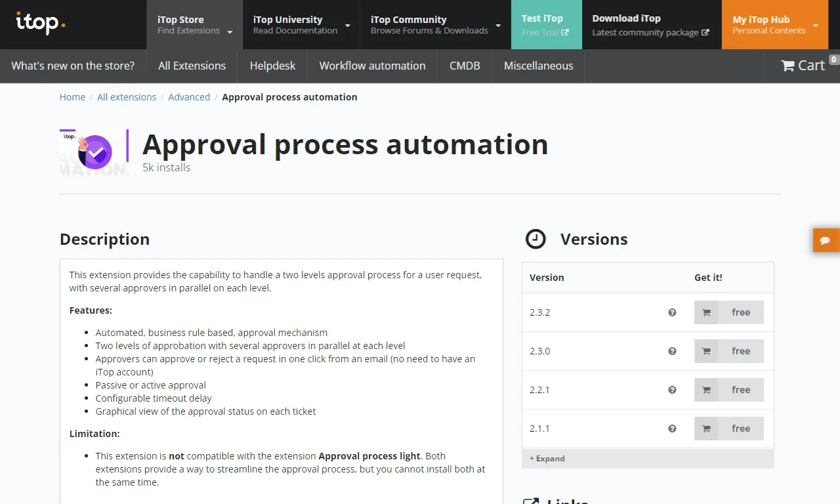Image resolution: width=840 pixels, height=504 pixels.
Task: Click help icon for version 2.2.1
Action: click(672, 390)
